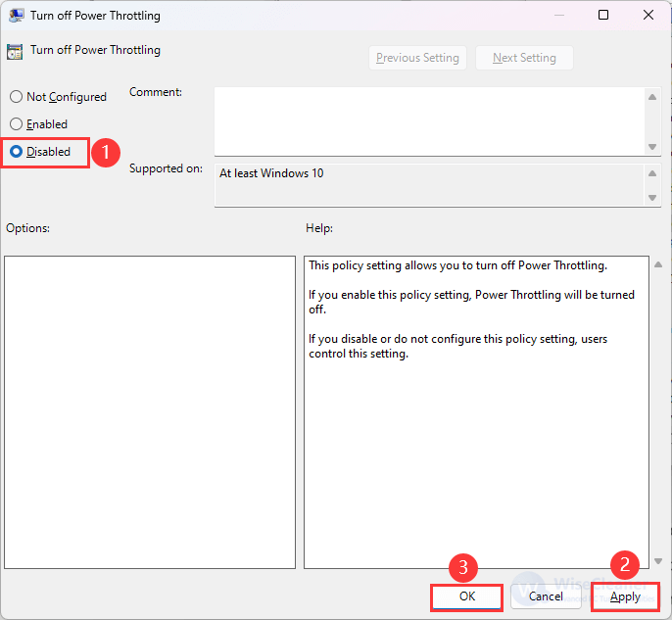Click the 'Help:' label

(319, 228)
